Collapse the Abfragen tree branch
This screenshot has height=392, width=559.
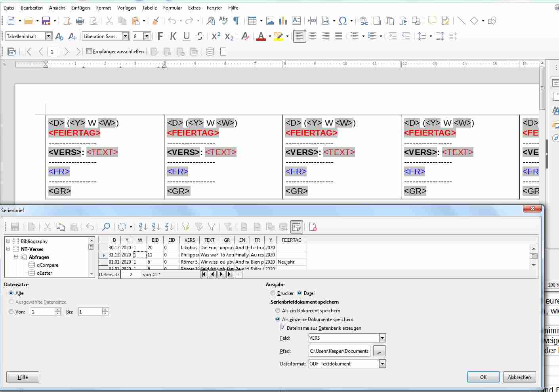pyautogui.click(x=16, y=257)
